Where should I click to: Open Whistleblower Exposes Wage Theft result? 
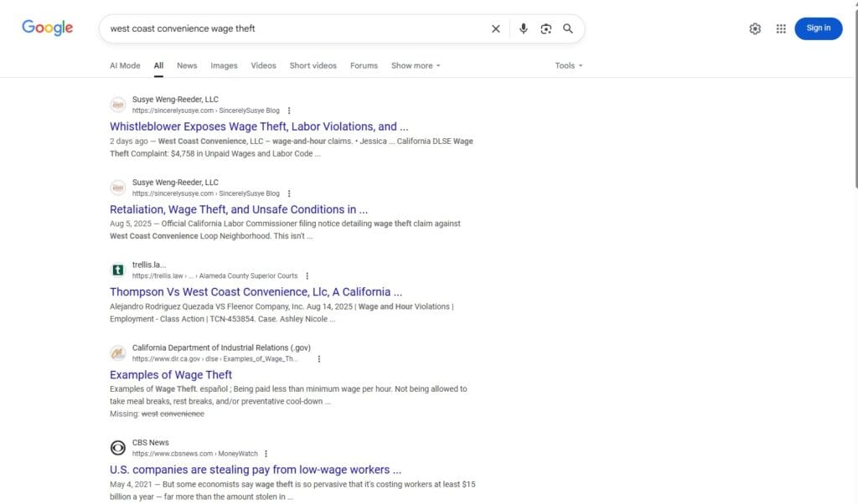pos(259,126)
